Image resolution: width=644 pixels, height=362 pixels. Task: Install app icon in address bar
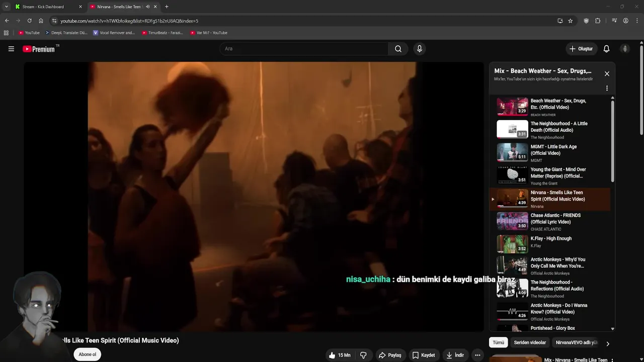pyautogui.click(x=560, y=21)
